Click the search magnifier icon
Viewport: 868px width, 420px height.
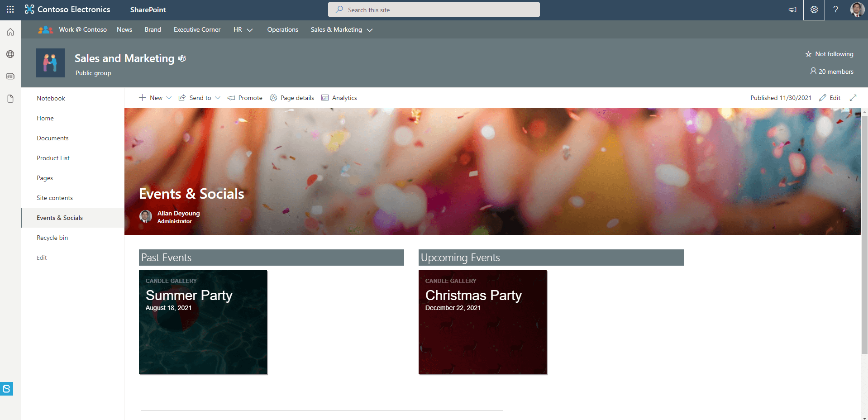click(339, 10)
